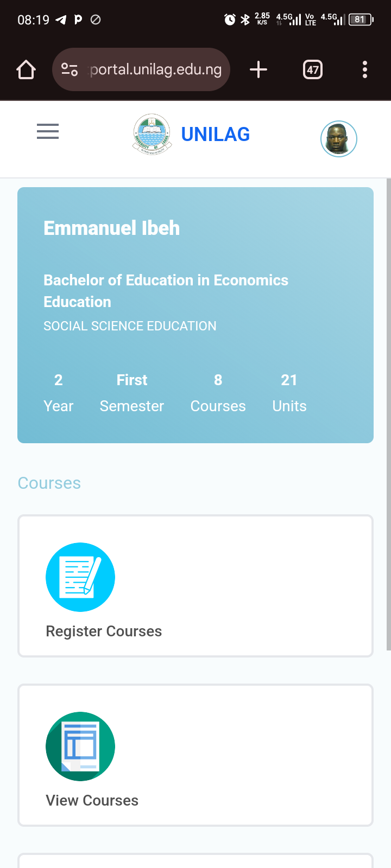Click the green View Courses icon
The image size is (391, 868).
pyautogui.click(x=80, y=746)
